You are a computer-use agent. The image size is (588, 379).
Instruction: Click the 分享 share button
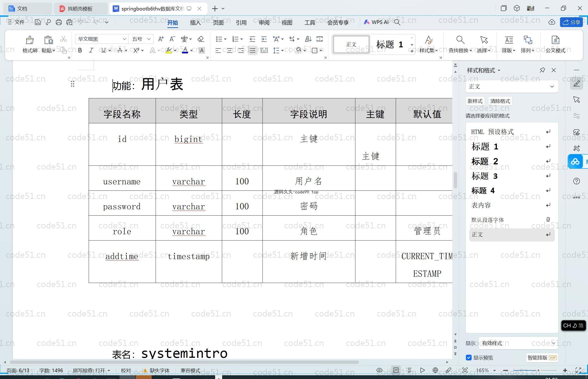(571, 22)
